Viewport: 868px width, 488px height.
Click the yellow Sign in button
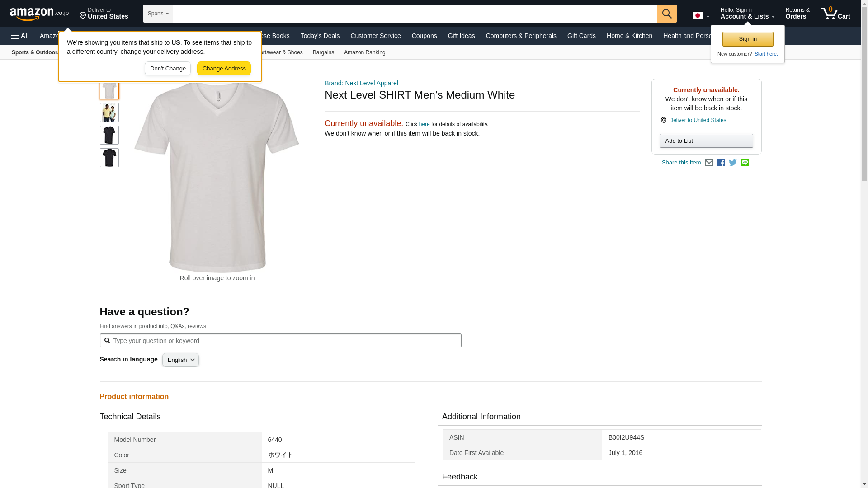[747, 39]
